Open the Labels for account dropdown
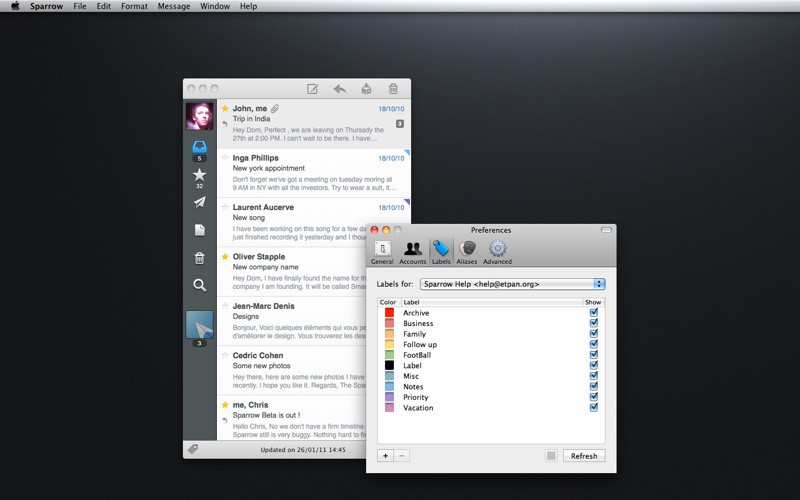The width and height of the screenshot is (800, 500). (x=513, y=284)
